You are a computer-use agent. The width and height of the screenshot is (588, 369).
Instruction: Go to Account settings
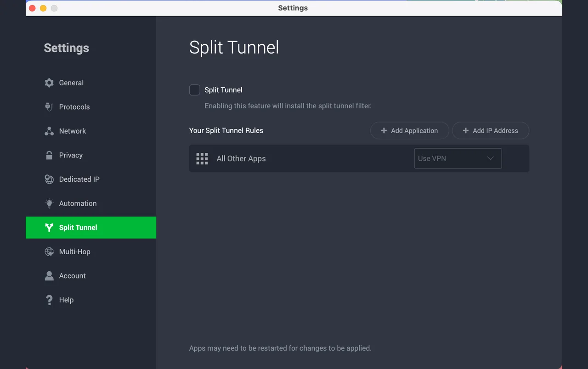[x=91, y=276]
